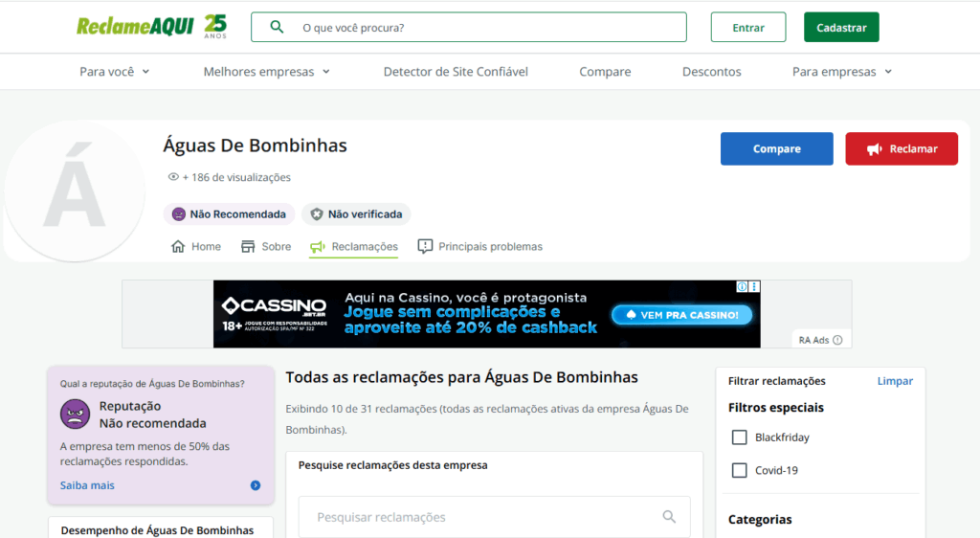Open Detector de Site Confiável page
This screenshot has height=538, width=980.
tap(456, 72)
